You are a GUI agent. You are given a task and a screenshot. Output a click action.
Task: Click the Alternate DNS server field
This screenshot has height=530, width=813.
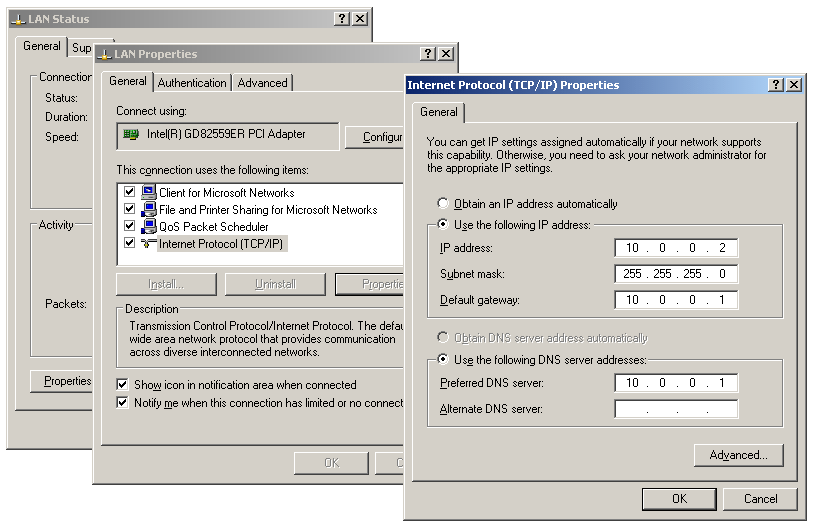pyautogui.click(x=676, y=409)
